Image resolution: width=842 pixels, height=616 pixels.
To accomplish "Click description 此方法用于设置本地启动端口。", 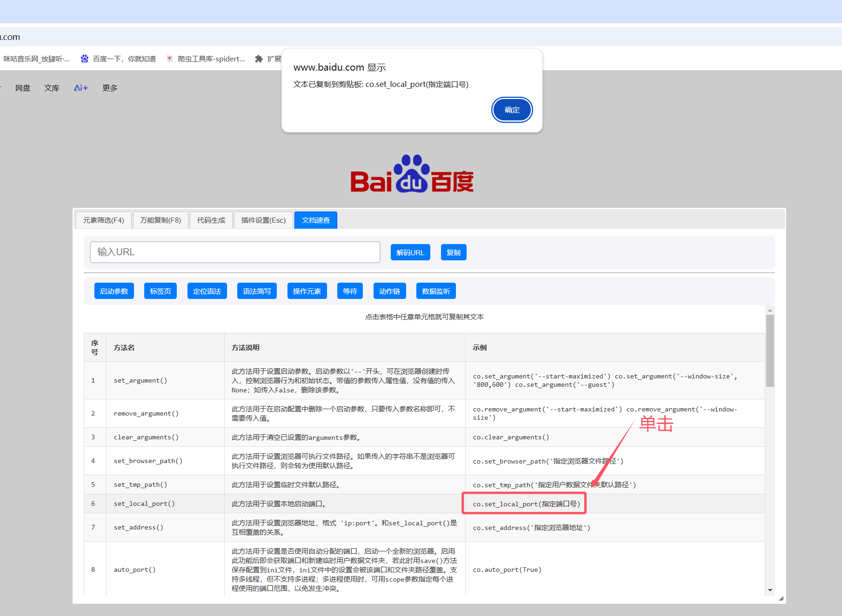I will (x=345, y=503).
